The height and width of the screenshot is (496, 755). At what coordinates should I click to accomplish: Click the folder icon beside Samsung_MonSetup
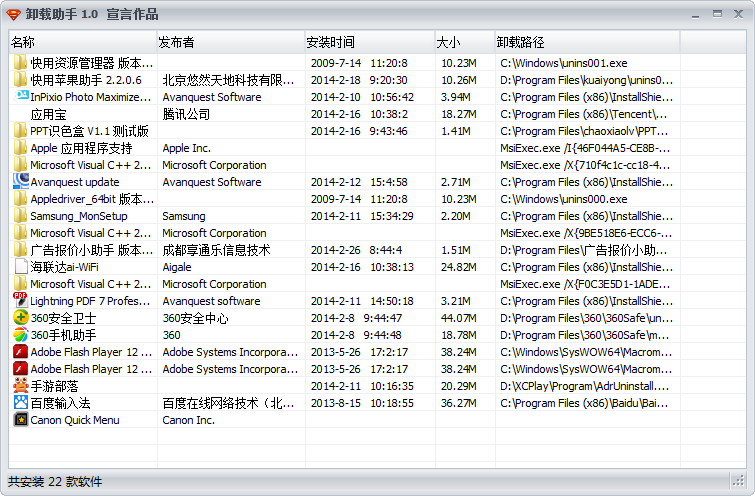[20, 216]
